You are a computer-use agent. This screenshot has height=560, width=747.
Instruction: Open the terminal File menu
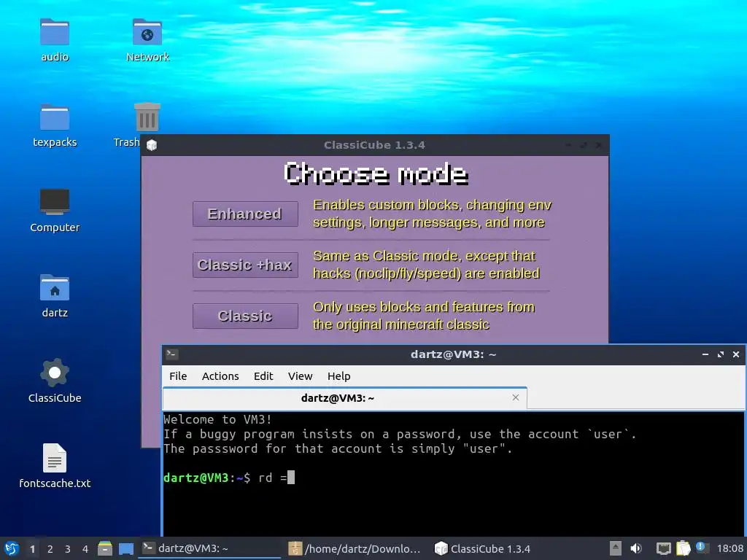click(x=178, y=376)
